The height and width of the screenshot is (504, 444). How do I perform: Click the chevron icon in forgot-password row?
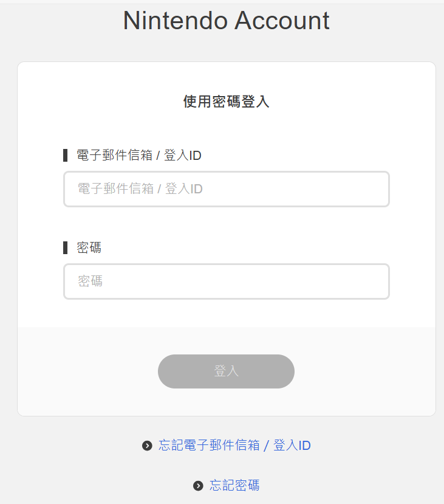coord(198,485)
